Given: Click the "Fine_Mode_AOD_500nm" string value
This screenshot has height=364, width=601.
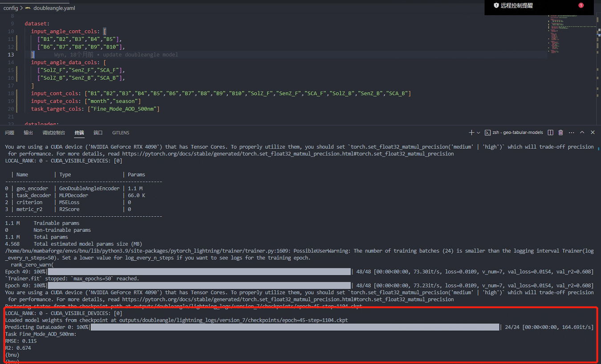Looking at the screenshot, I should [123, 109].
